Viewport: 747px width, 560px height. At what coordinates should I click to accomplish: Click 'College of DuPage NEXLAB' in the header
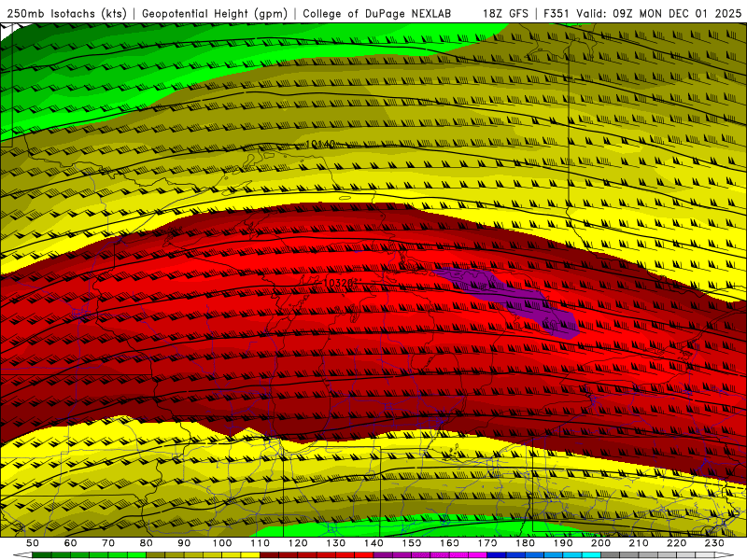376,14
